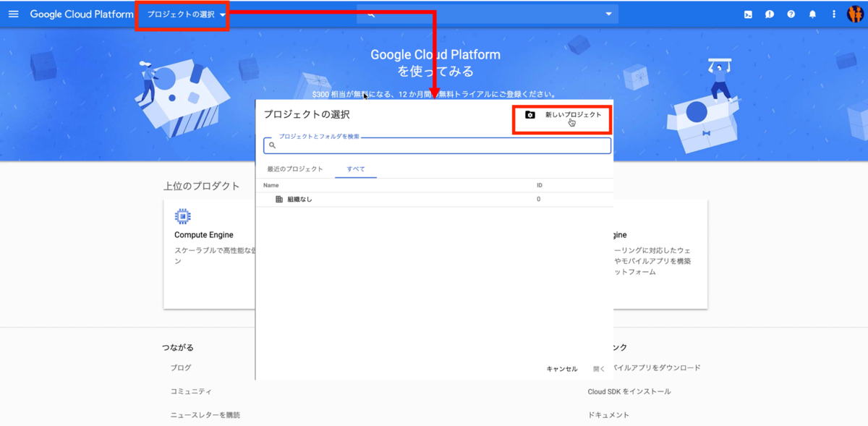Click the organization icon beside 組織なし
Image resolution: width=868 pixels, height=426 pixels.
point(279,200)
